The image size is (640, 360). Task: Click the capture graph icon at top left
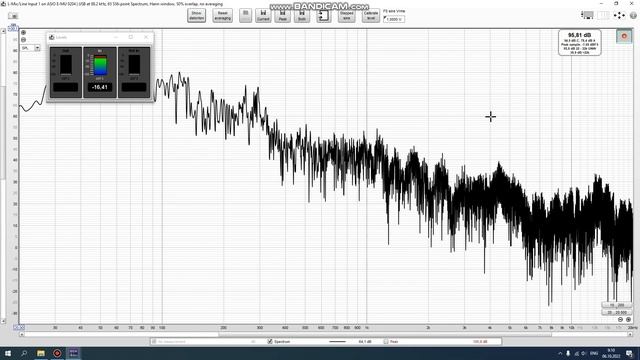coord(13,16)
